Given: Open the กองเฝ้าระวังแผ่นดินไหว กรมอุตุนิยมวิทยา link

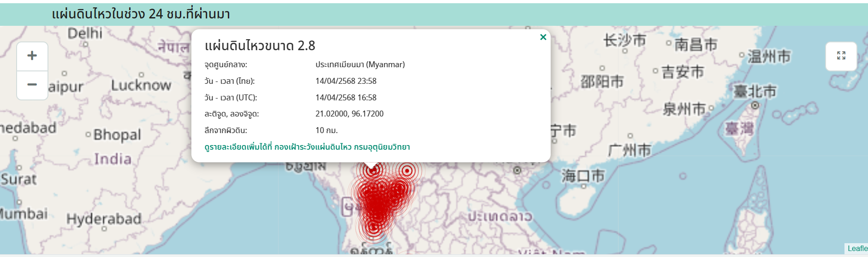Looking at the screenshot, I should (341, 147).
